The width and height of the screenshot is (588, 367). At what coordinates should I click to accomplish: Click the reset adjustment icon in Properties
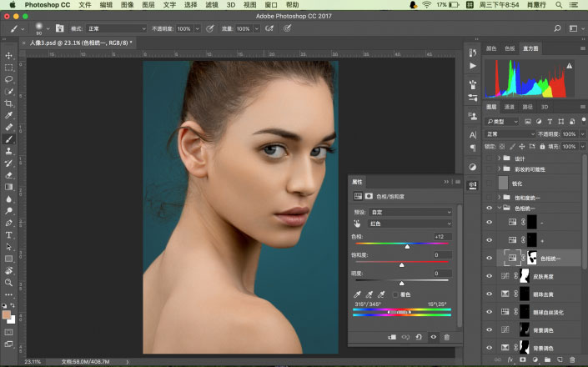coord(419,337)
